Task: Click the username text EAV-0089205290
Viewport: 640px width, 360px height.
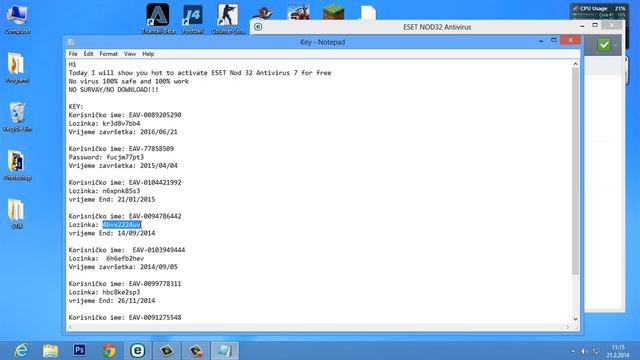Action: [x=155, y=115]
